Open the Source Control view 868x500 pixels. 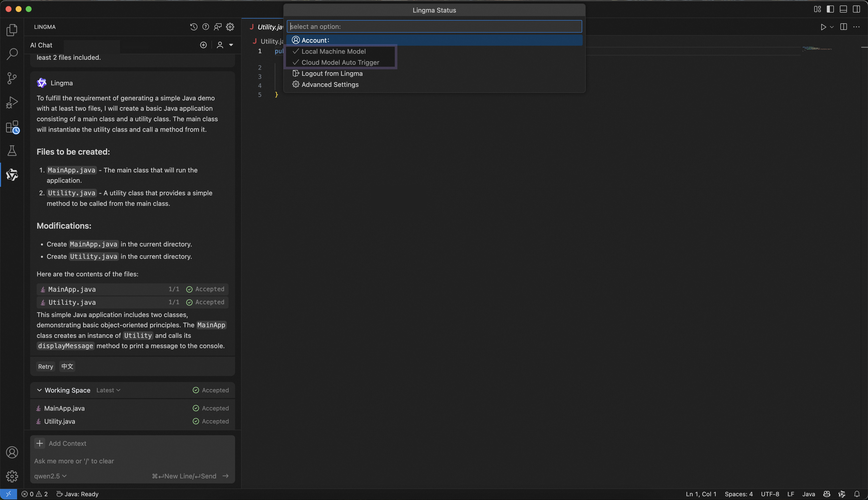coord(12,78)
